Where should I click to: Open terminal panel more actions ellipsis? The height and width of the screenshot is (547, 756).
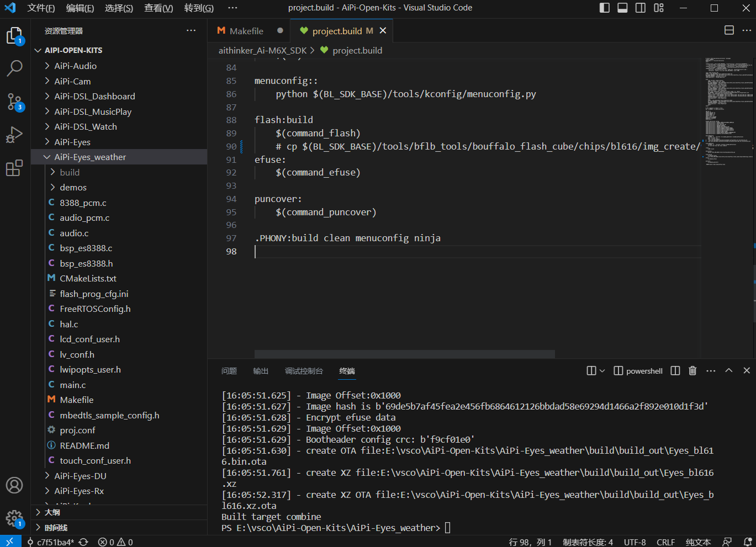(x=711, y=371)
